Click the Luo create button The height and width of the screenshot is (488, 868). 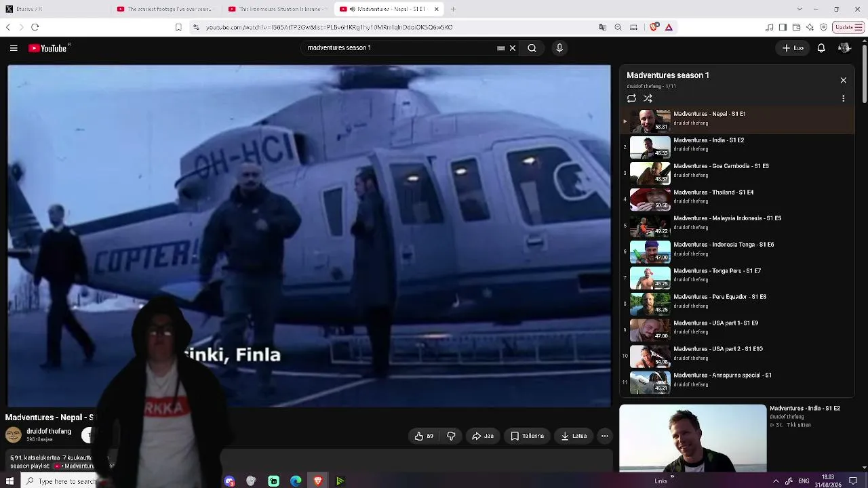793,48
